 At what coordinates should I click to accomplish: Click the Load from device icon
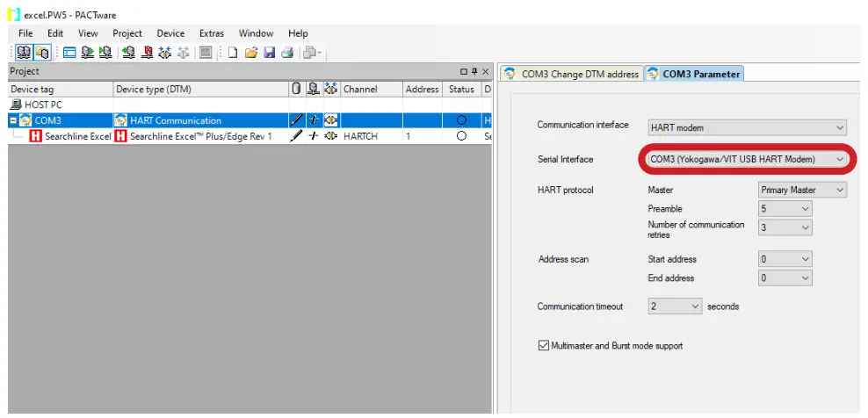point(88,53)
